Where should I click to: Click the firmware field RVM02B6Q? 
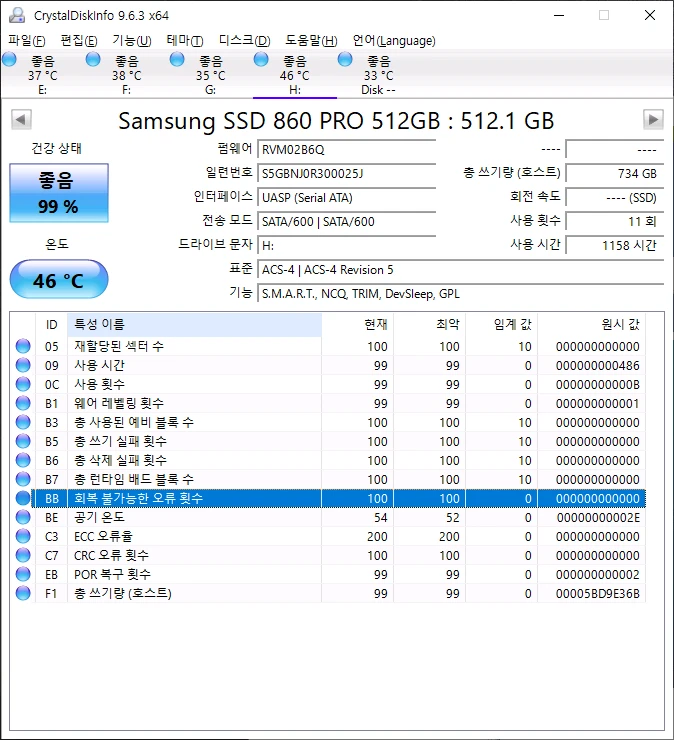[346, 150]
